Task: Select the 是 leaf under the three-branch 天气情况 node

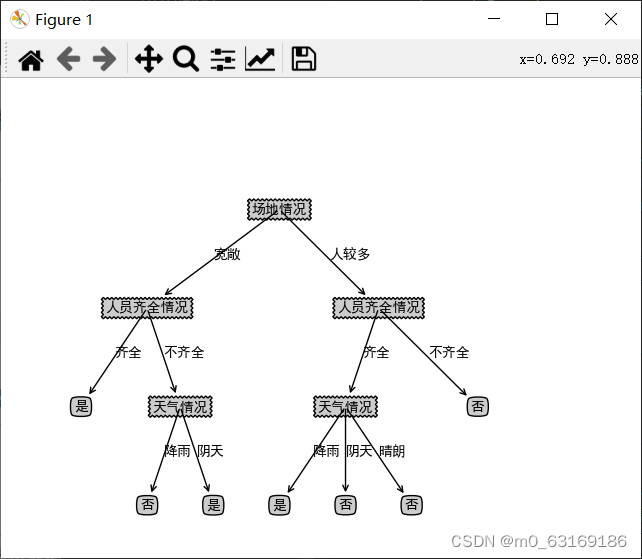Action: point(279,505)
